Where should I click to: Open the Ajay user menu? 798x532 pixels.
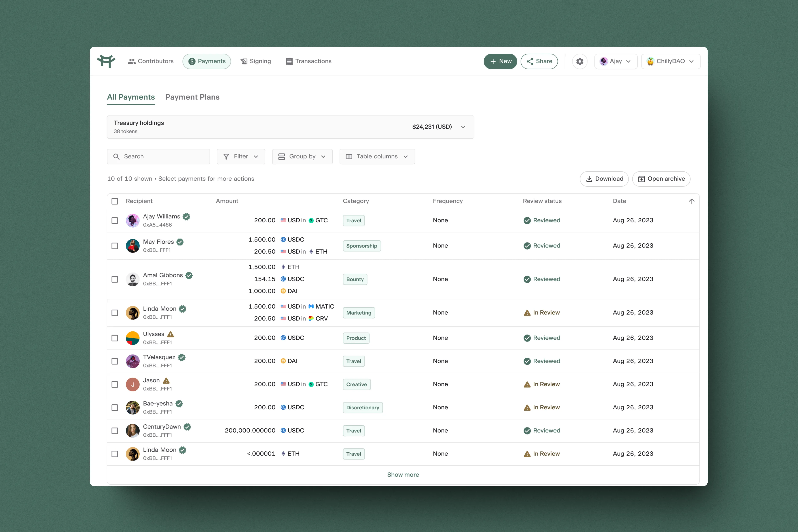[616, 62]
